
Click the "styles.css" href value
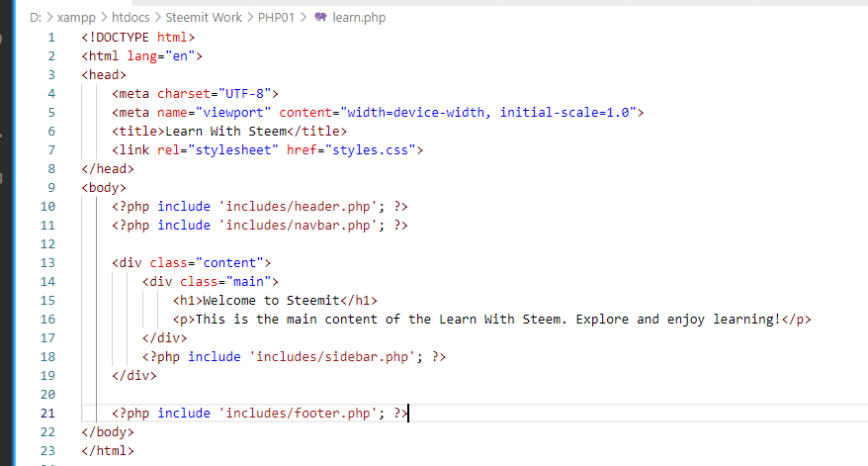coord(371,150)
